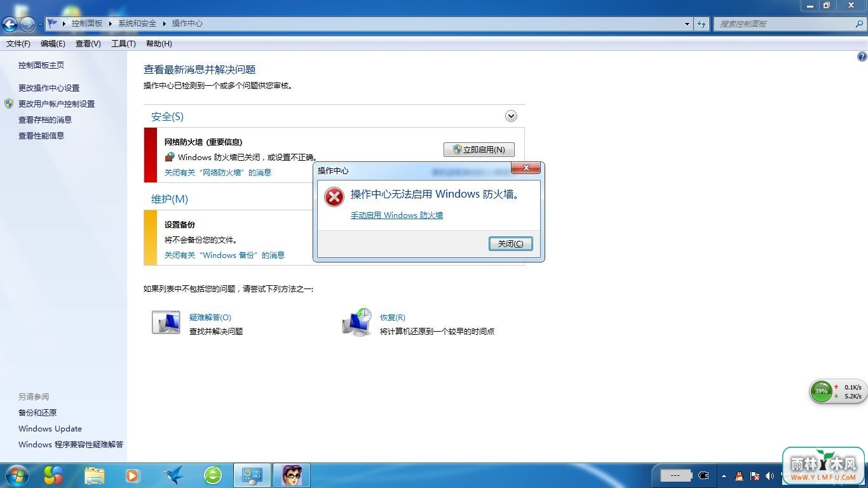Close the 操作中心 error dialog with X
The image size is (868, 488).
pos(526,168)
